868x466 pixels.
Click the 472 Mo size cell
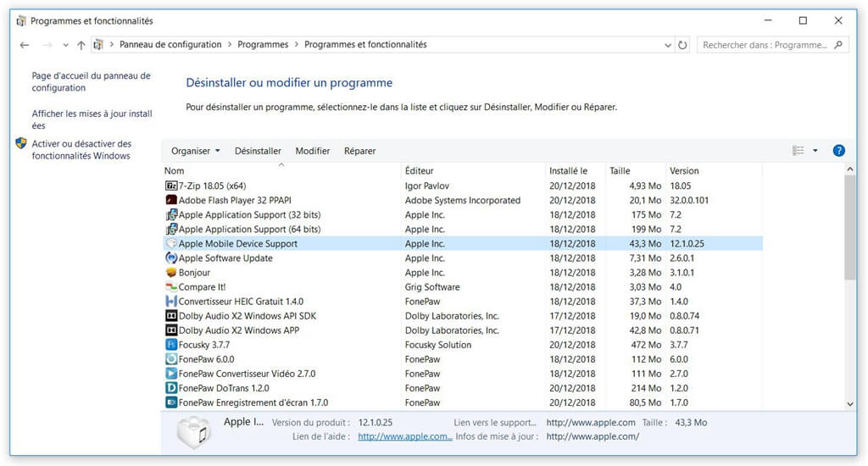click(646, 344)
